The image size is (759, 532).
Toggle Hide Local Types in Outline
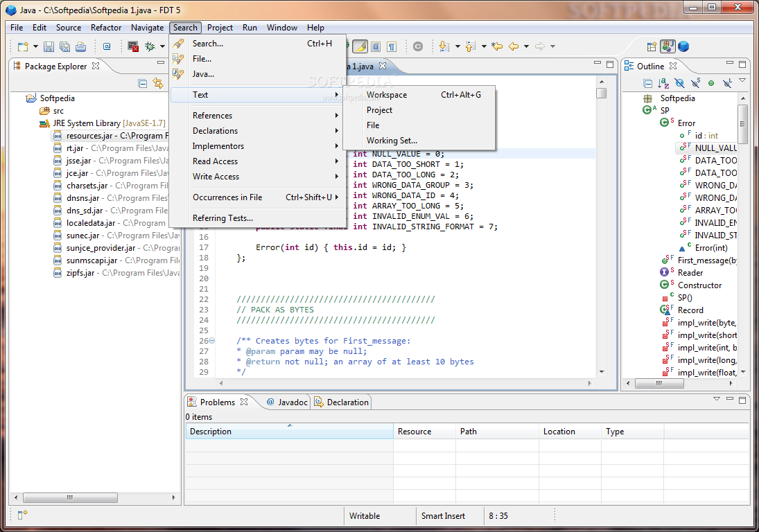727,83
